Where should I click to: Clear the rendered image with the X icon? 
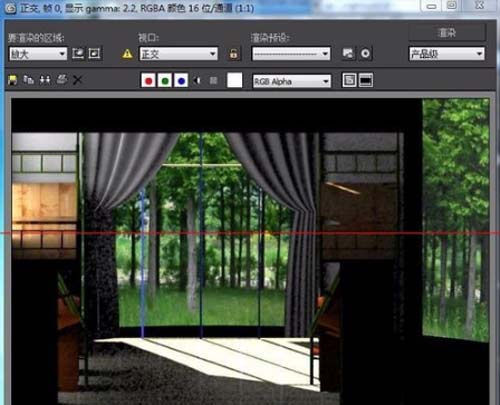point(77,80)
